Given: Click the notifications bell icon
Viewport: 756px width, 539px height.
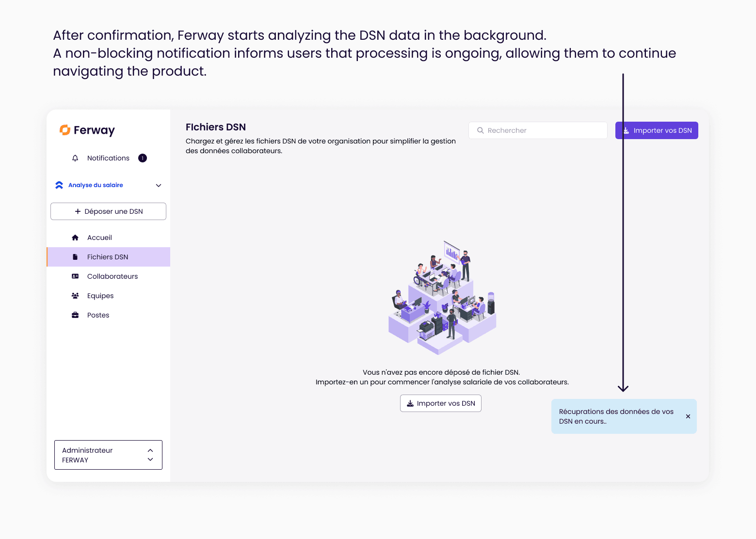Looking at the screenshot, I should click(x=75, y=158).
